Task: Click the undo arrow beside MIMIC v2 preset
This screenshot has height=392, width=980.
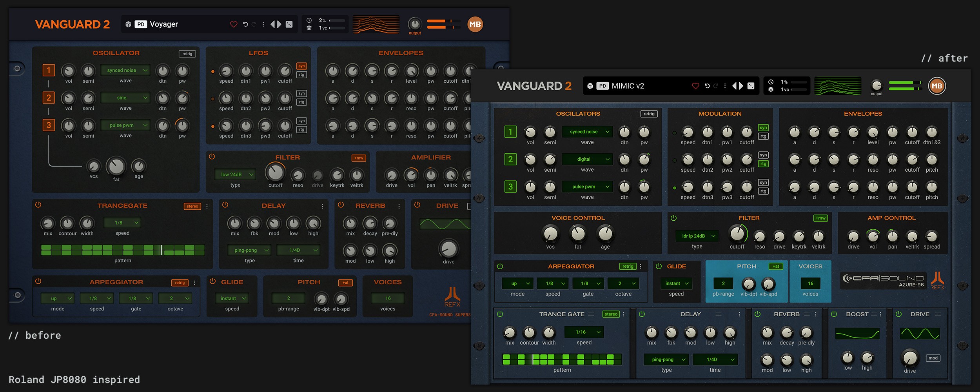Action: click(x=707, y=86)
